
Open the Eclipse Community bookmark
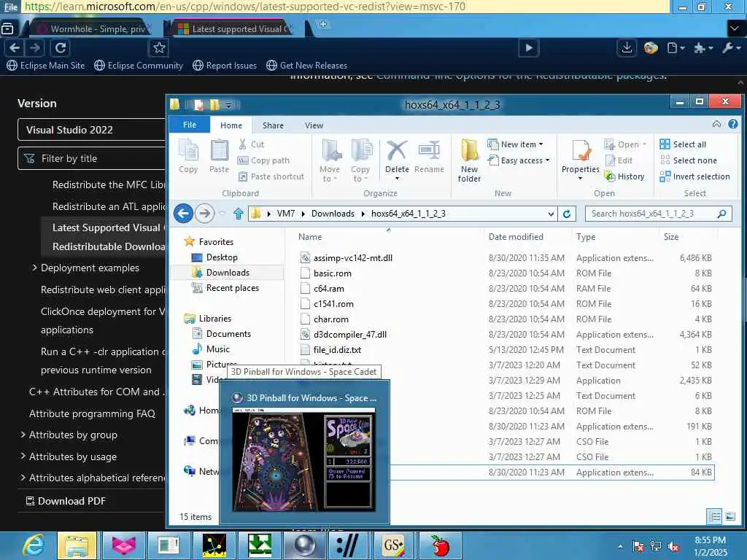pos(139,65)
